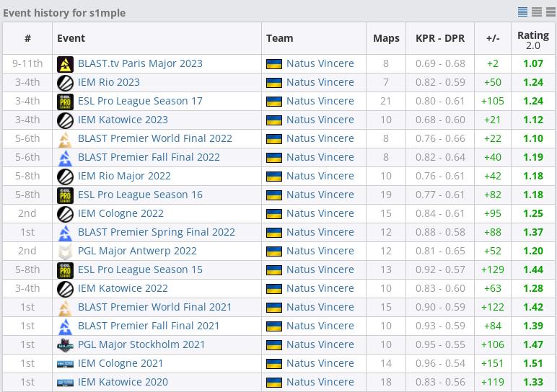Click the Ukraine flag in the IEM Katowice 2020 row

[x=274, y=383]
